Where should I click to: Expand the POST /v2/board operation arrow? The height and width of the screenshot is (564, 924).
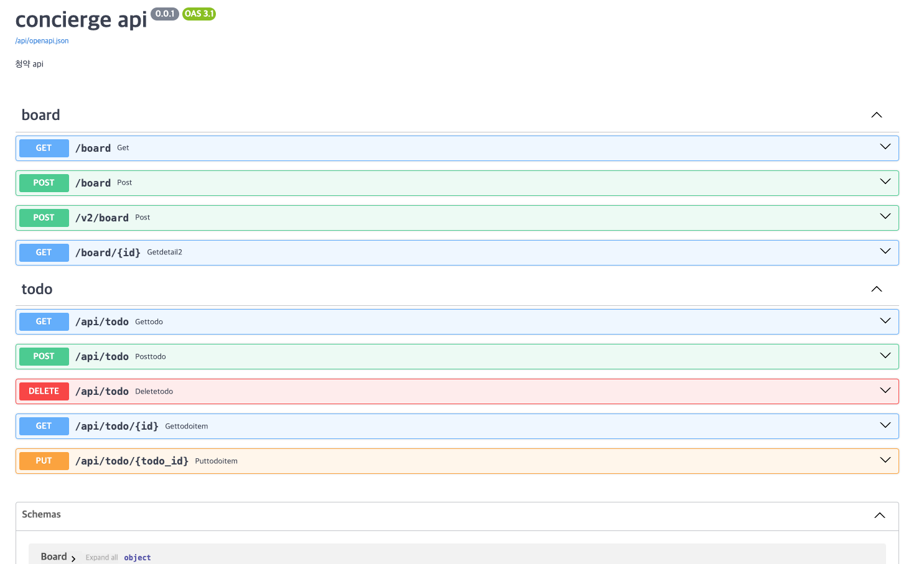[885, 216]
